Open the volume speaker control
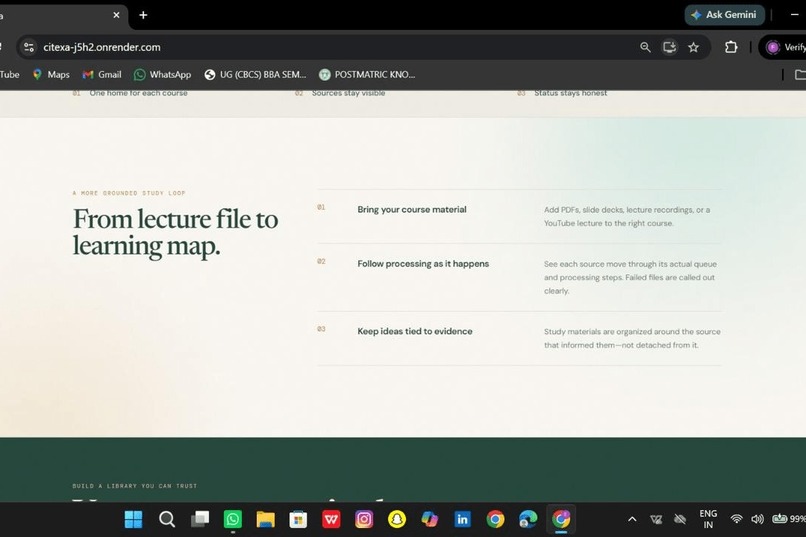 [x=757, y=520]
